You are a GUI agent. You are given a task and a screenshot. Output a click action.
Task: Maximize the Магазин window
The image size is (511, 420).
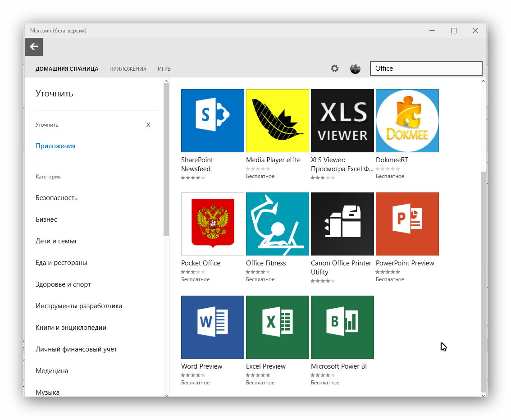tap(454, 31)
